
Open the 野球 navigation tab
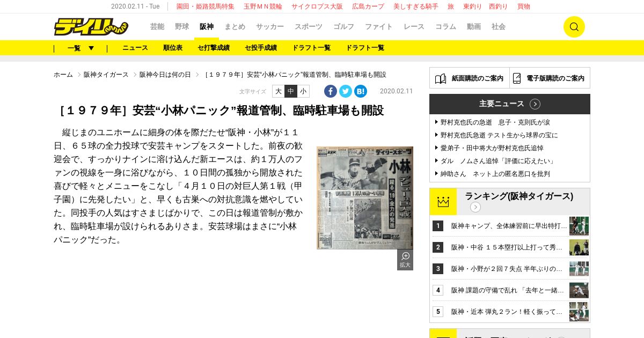[x=182, y=26]
